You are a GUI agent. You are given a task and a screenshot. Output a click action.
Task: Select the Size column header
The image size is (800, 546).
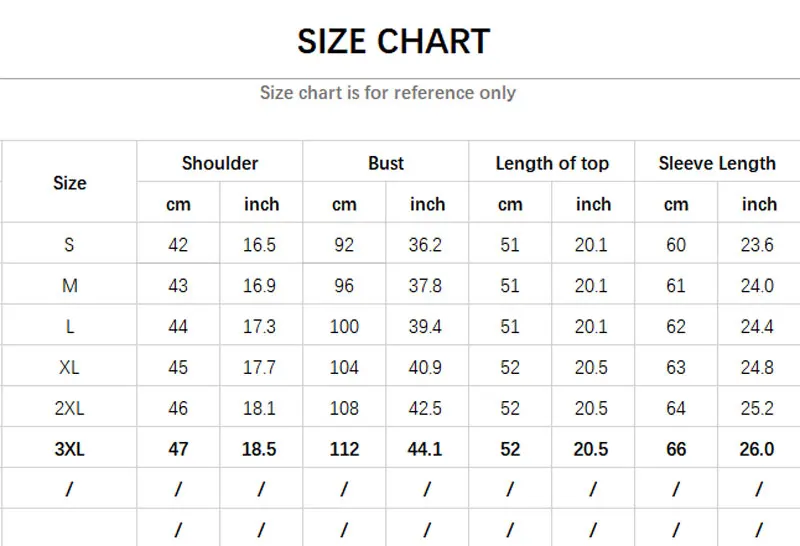[x=70, y=183]
